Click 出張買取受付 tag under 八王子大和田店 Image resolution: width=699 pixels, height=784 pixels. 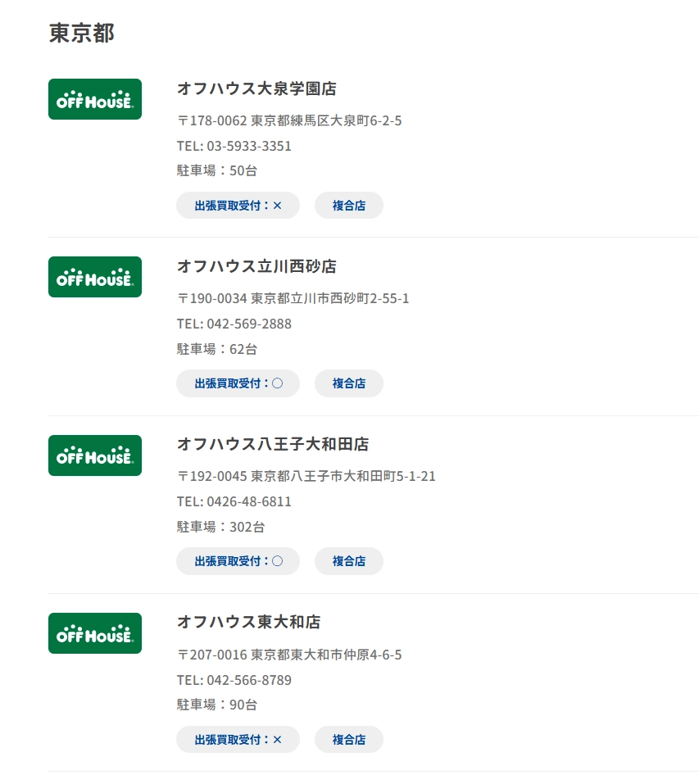pos(238,561)
